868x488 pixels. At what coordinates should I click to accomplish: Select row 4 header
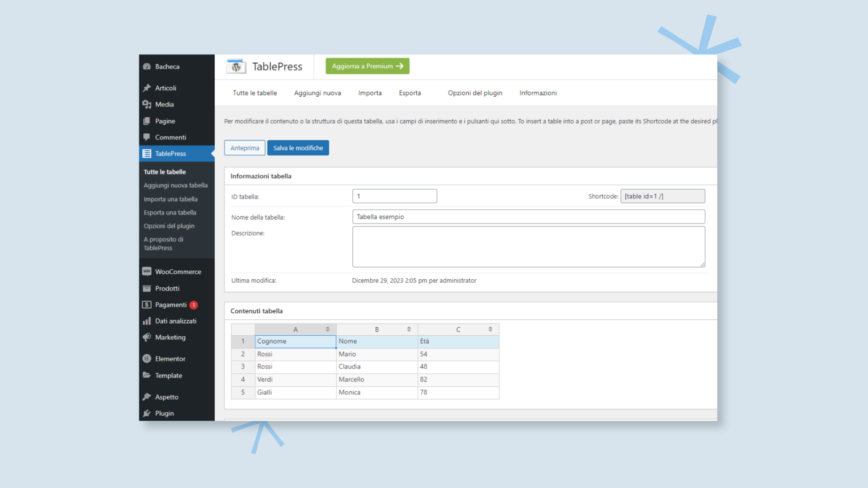(243, 380)
